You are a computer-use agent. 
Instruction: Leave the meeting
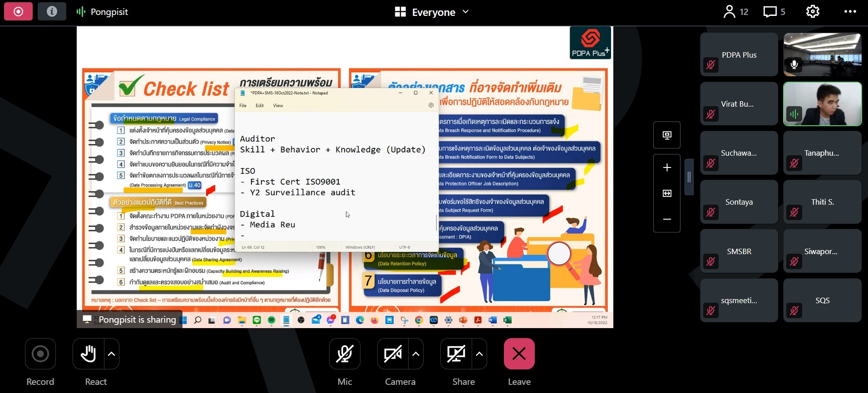(x=519, y=354)
